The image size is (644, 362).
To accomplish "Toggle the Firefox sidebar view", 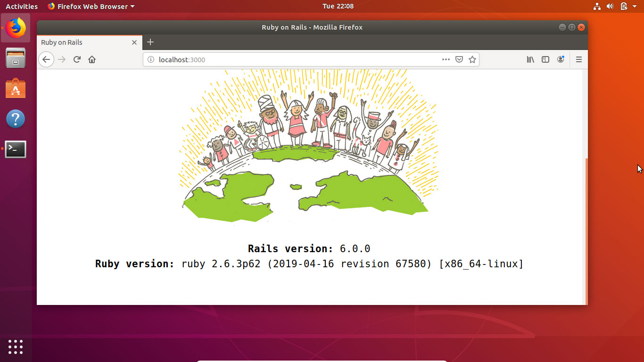I will click(x=545, y=59).
